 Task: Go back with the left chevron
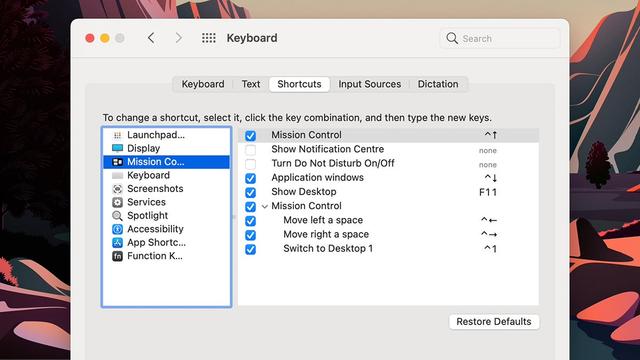point(151,38)
